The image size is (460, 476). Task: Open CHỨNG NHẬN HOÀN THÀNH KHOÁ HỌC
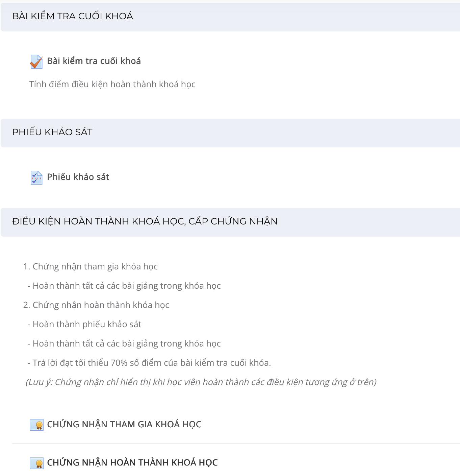[x=132, y=463]
